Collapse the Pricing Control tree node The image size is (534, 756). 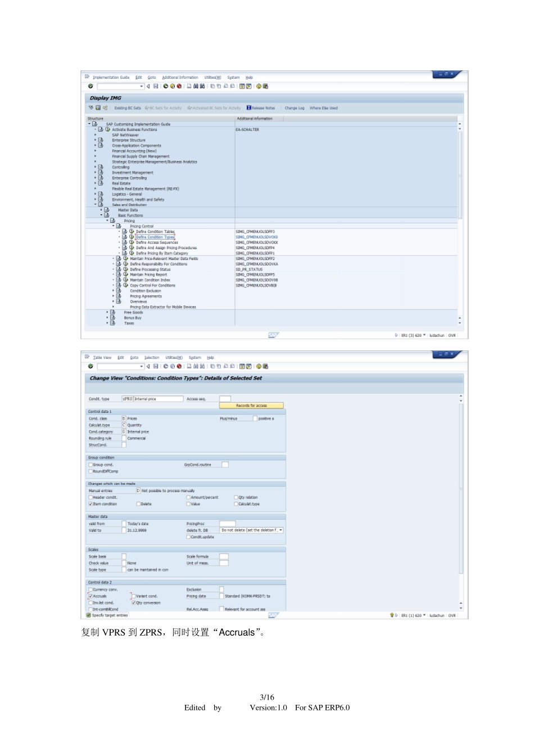[113, 226]
